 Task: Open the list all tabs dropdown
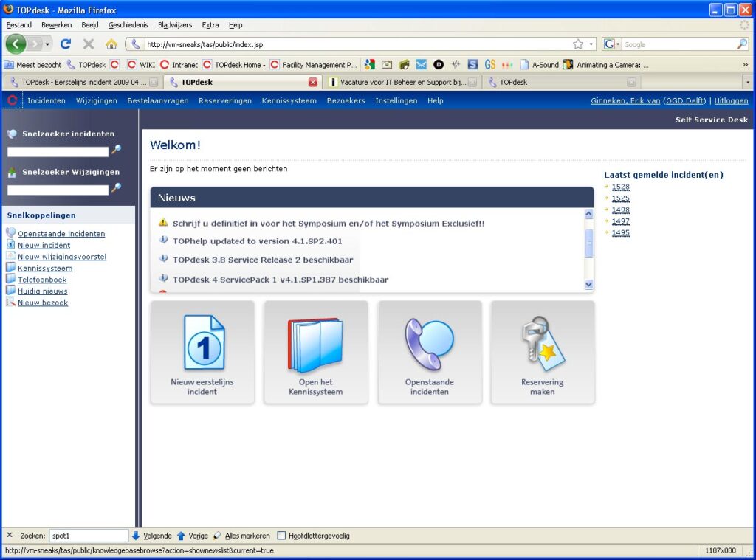coord(747,82)
